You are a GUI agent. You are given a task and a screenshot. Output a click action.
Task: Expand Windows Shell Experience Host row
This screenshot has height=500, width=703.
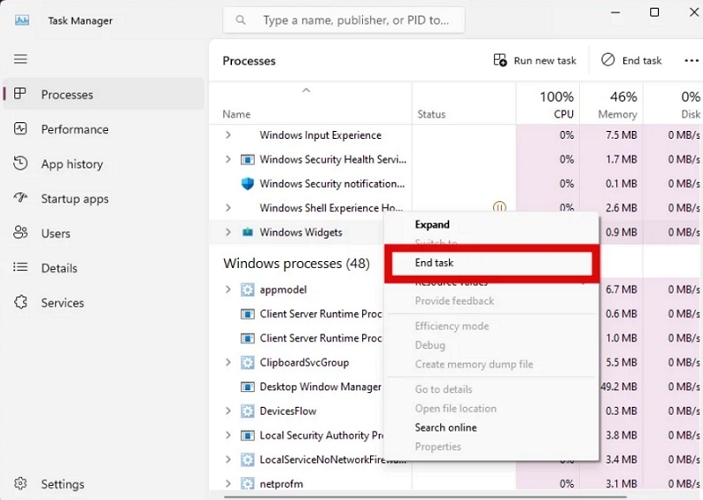point(228,208)
